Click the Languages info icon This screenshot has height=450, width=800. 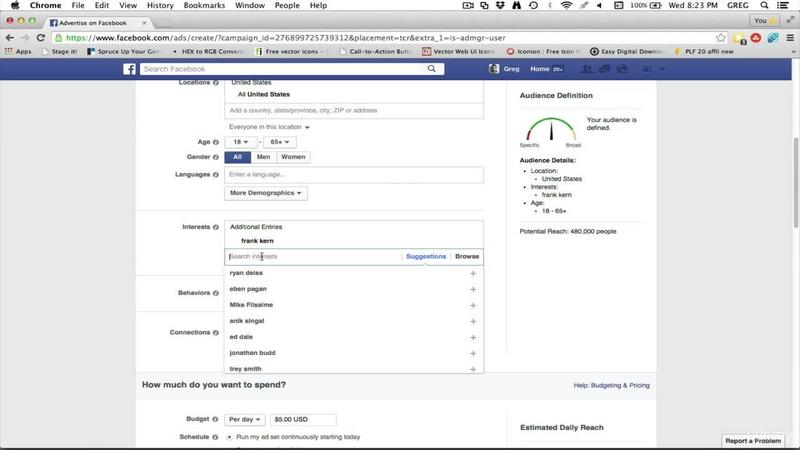(216, 174)
